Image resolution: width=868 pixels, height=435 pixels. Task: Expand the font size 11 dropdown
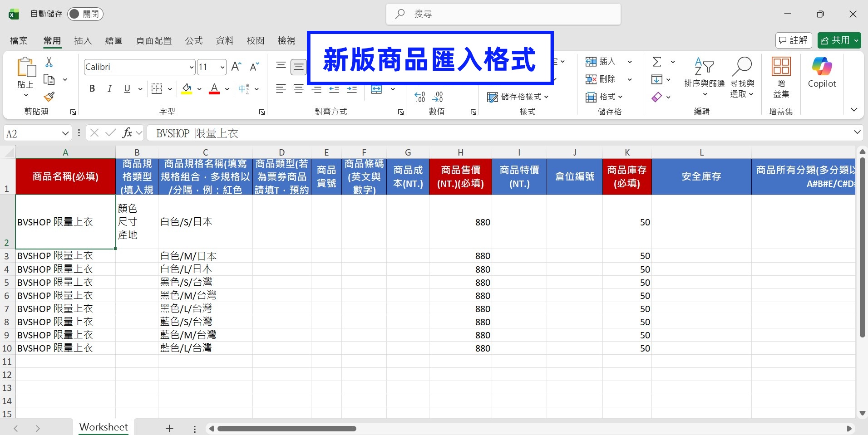point(222,67)
